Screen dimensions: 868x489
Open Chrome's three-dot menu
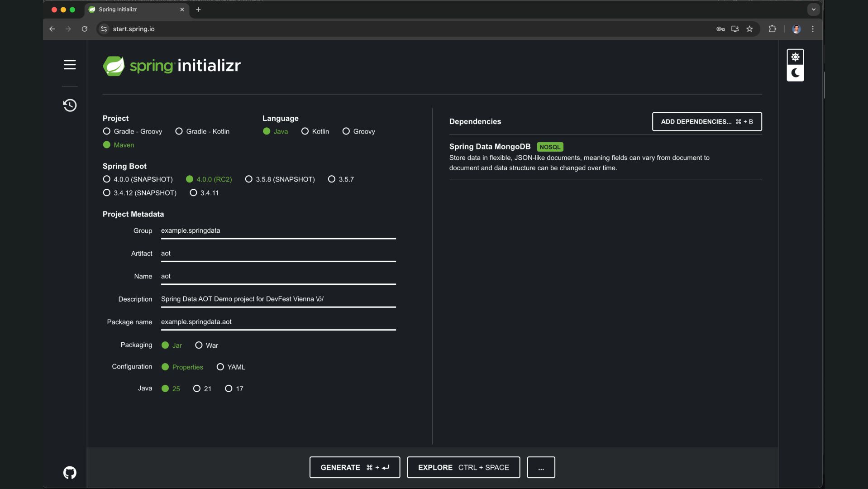pyautogui.click(x=813, y=29)
